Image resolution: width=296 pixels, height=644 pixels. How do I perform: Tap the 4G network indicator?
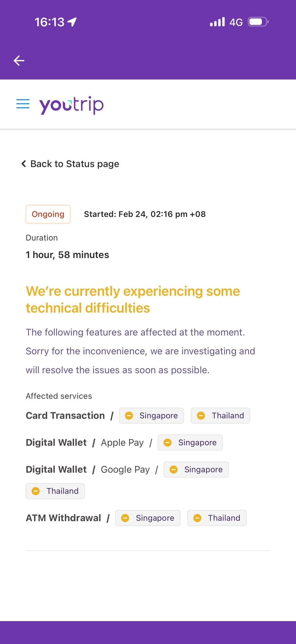click(236, 22)
